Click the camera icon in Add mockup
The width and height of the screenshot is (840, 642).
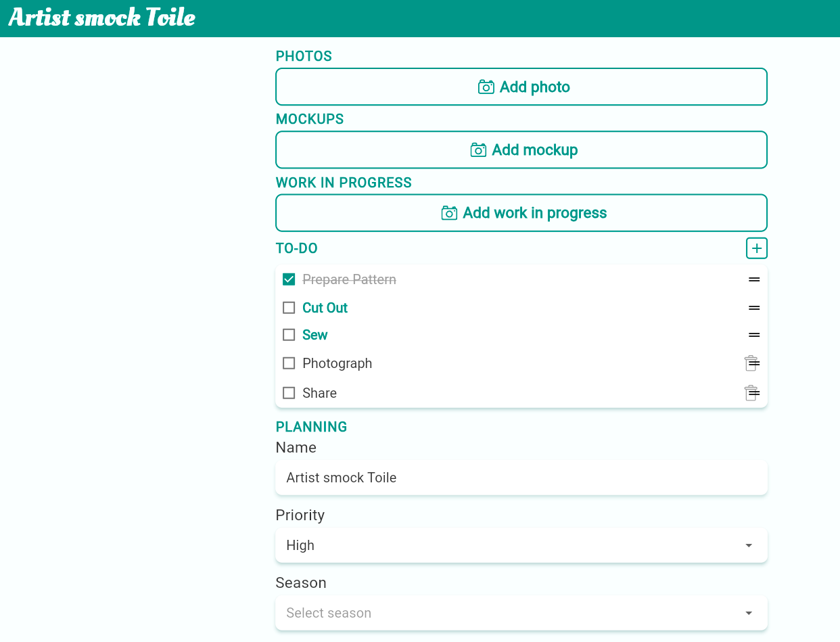478,150
